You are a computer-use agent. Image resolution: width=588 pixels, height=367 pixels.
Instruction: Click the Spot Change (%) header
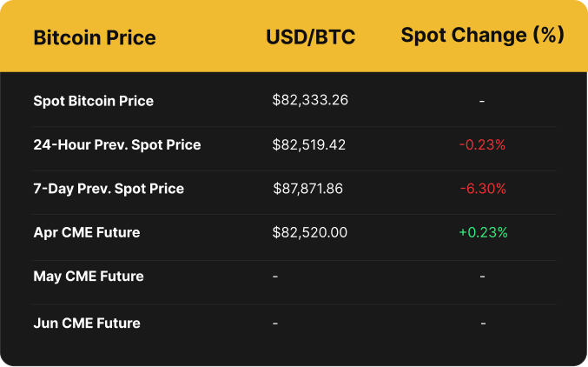coord(482,36)
